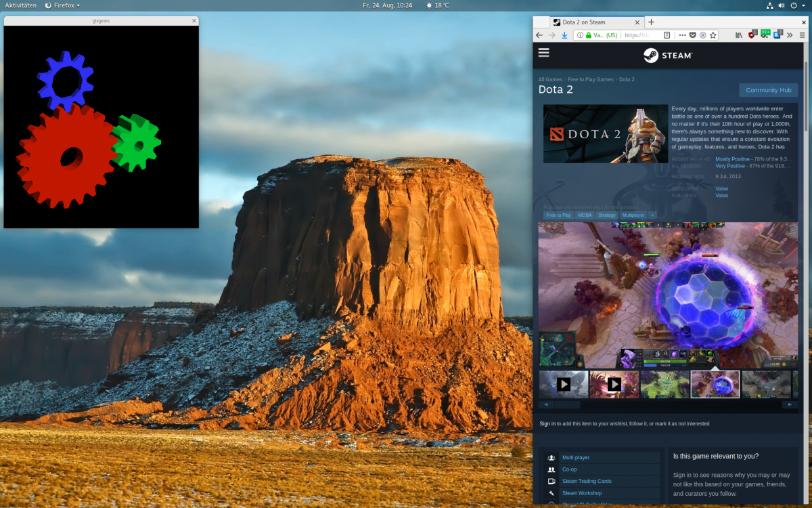
Task: Click the green padlock security icon
Action: tap(589, 35)
